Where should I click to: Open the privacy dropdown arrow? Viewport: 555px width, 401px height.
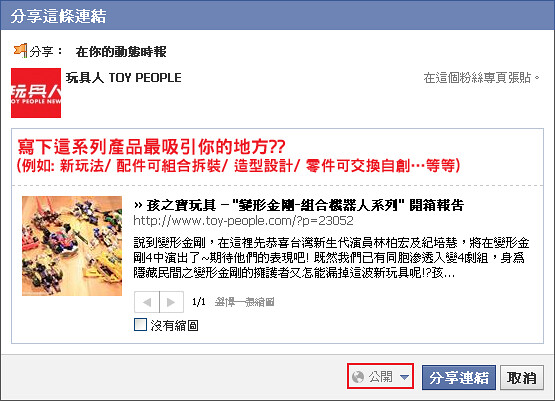click(404, 377)
